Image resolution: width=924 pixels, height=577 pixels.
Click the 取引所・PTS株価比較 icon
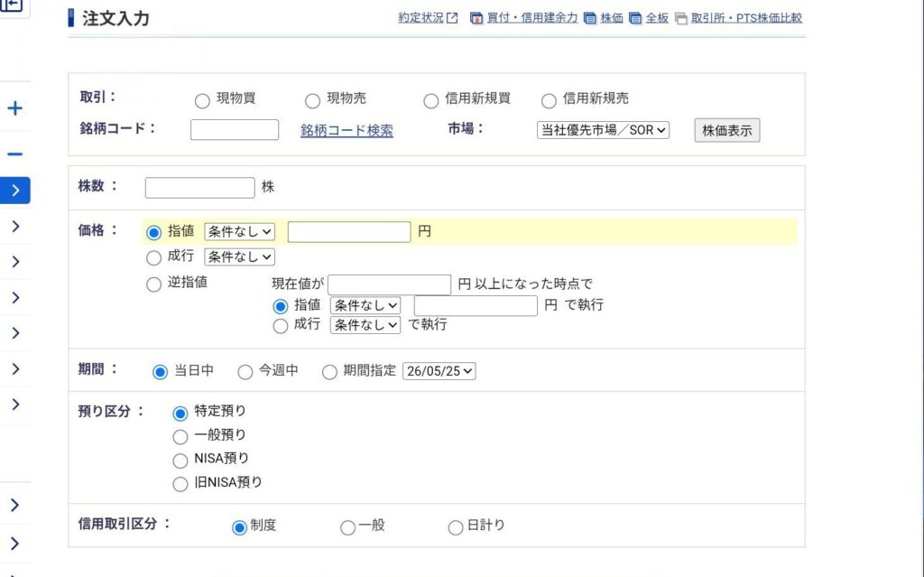pyautogui.click(x=681, y=18)
